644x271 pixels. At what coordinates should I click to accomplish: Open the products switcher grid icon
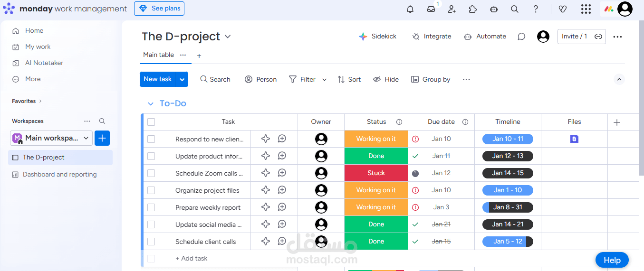tap(586, 9)
